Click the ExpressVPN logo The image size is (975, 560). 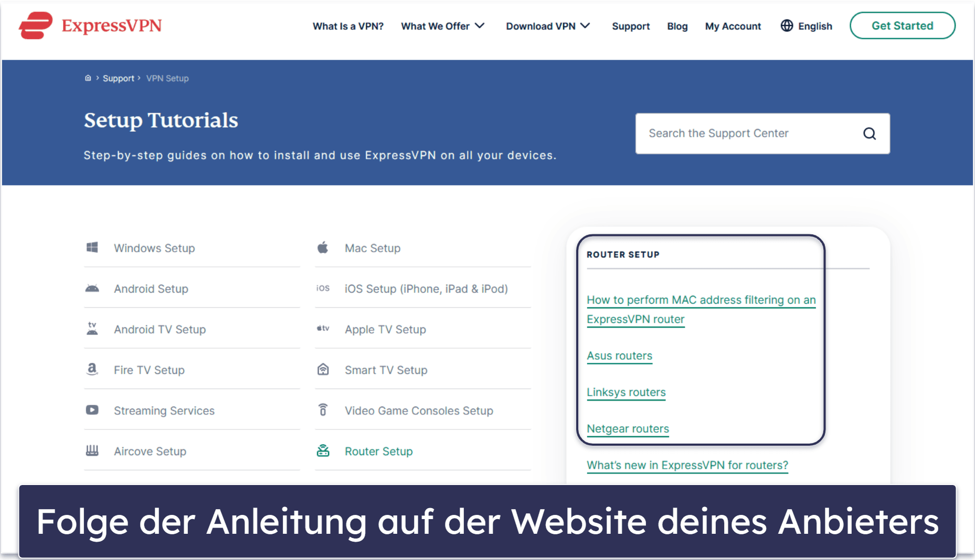(90, 25)
